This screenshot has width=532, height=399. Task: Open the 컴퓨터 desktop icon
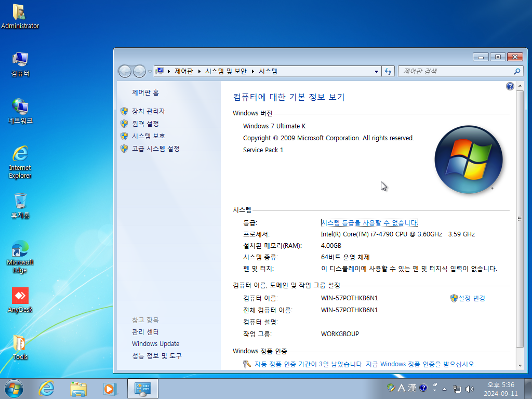[20, 64]
